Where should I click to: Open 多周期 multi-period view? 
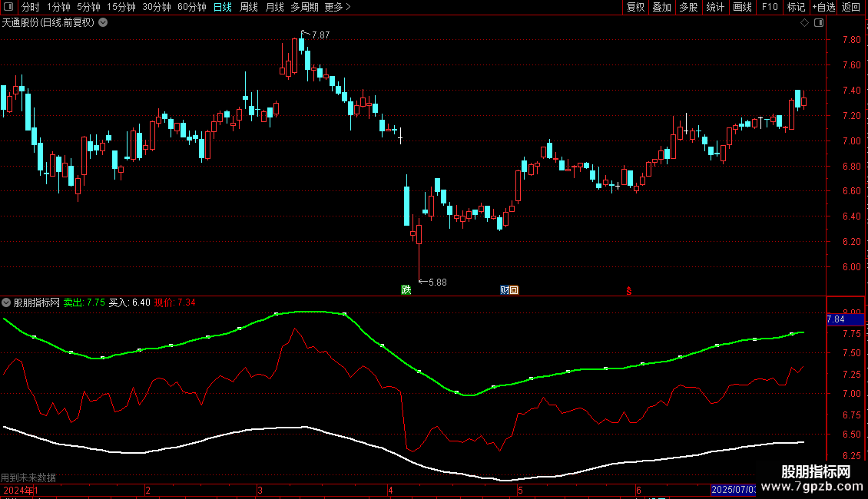coord(304,7)
